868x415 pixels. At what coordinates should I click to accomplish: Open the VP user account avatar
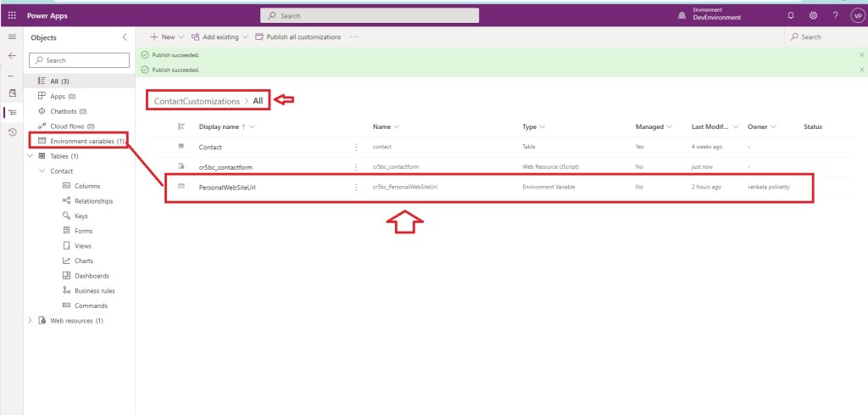tap(856, 15)
